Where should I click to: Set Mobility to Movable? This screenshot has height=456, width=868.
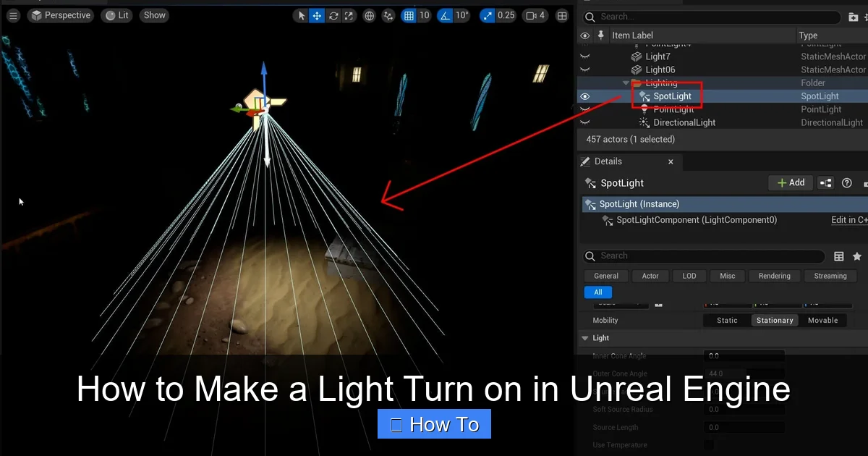(x=822, y=320)
